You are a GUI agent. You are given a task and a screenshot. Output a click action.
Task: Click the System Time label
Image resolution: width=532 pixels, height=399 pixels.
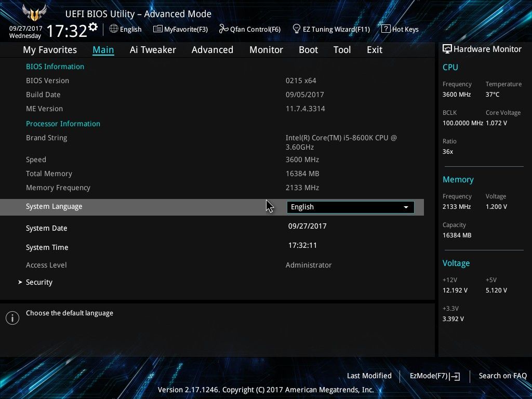pyautogui.click(x=47, y=247)
